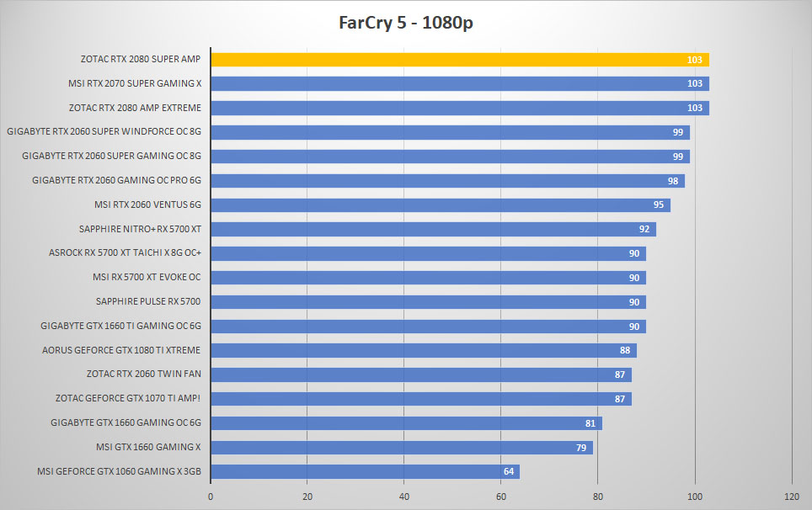Select value 90 on GTX 1660 TI GAMING bar

[634, 327]
